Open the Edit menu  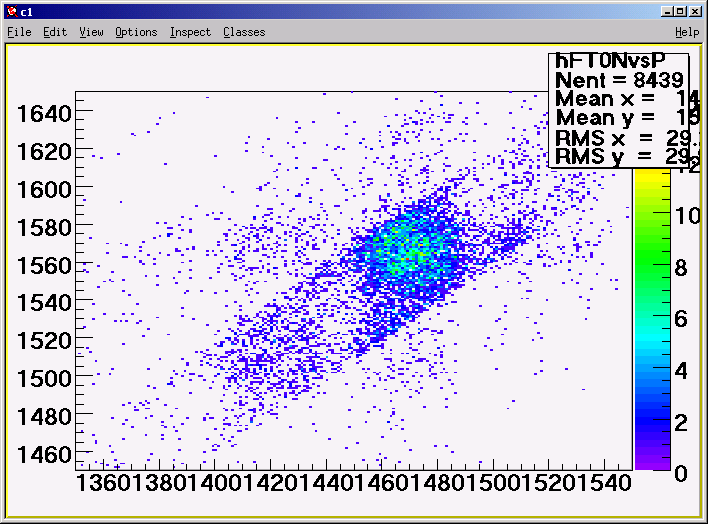coord(55,32)
